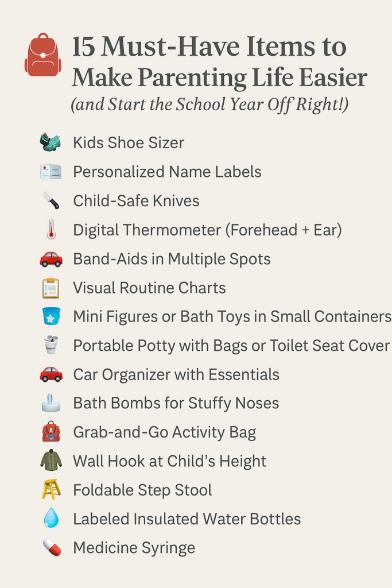Image resolution: width=392 pixels, height=588 pixels.
Task: Click the thermometer icon
Action: click(51, 230)
